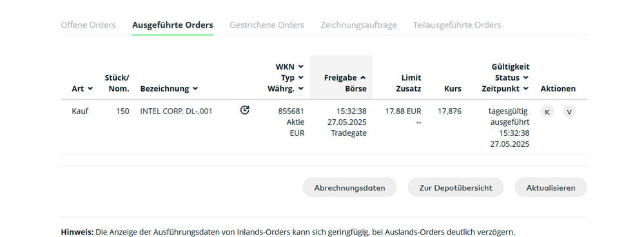The height and width of the screenshot is (237, 644).
Task: Open the Offene Orders tab
Action: [x=88, y=25]
